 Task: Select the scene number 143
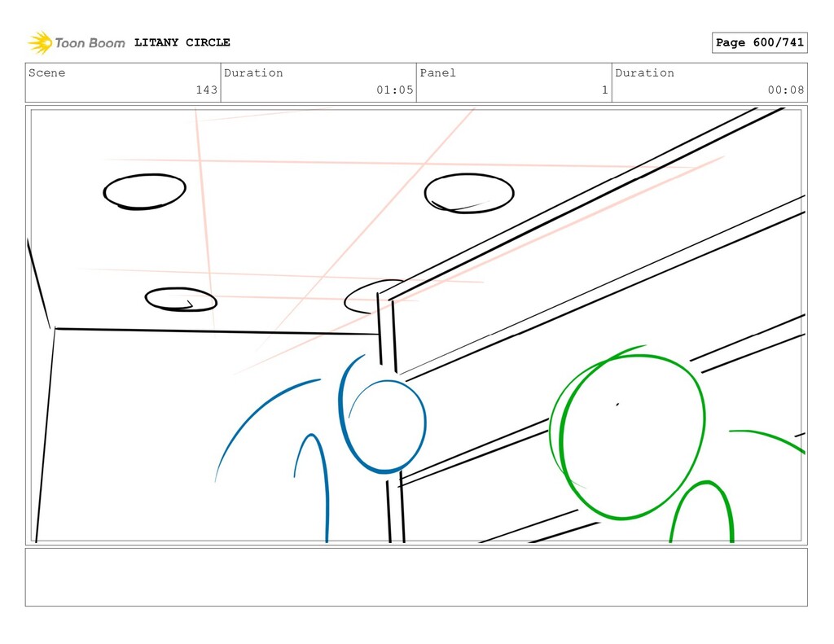206,90
